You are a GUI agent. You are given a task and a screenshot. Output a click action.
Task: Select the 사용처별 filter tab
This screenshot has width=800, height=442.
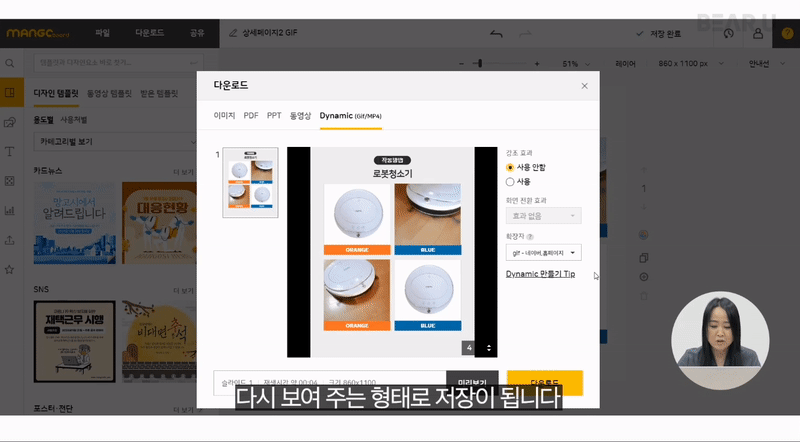73,120
